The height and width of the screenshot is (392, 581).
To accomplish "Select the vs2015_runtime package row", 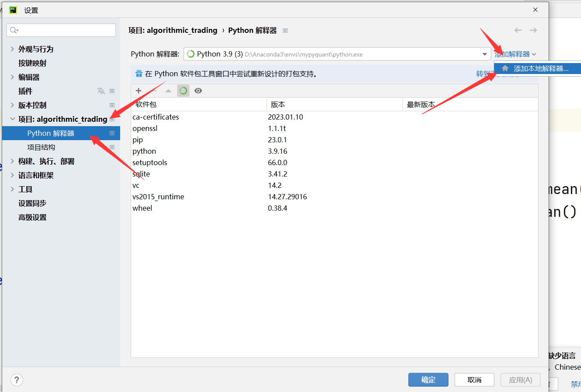I will [x=335, y=197].
